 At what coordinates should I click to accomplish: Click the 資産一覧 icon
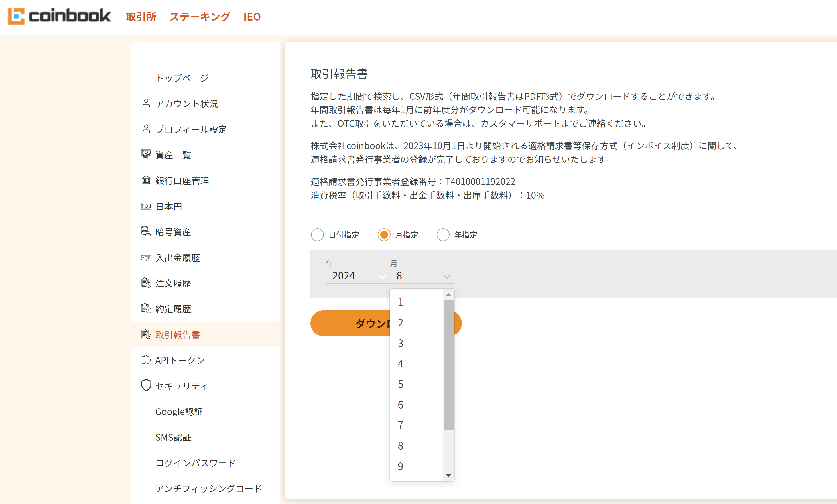point(146,155)
